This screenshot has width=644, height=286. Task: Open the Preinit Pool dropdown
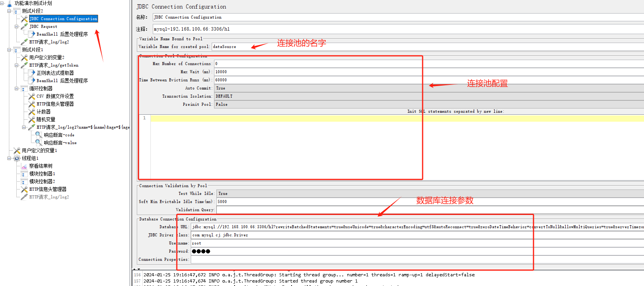tap(429, 104)
